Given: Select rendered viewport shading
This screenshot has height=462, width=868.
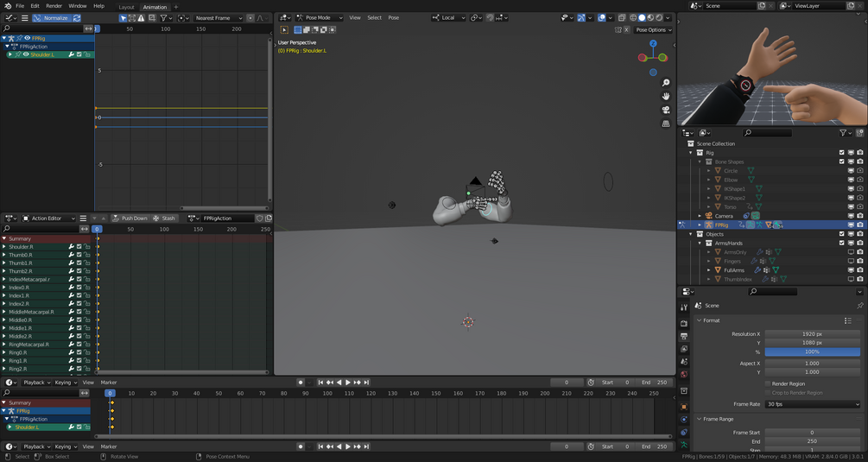Looking at the screenshot, I should coord(659,18).
